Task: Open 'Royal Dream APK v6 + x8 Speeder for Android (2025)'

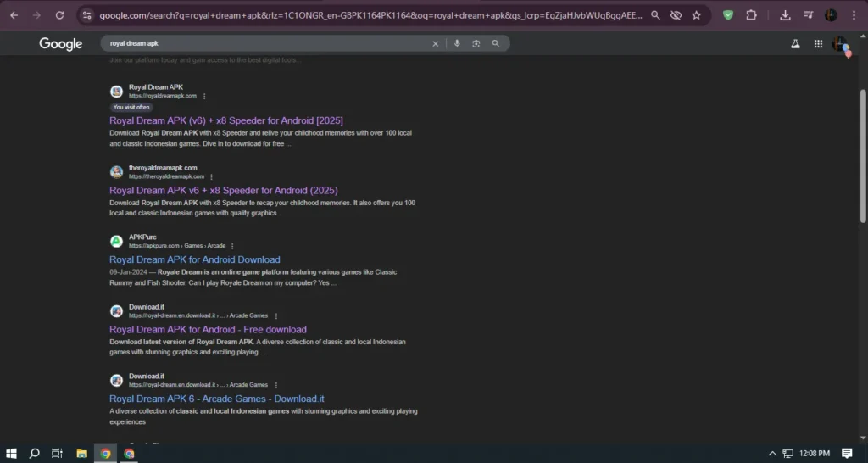Action: pyautogui.click(x=224, y=191)
